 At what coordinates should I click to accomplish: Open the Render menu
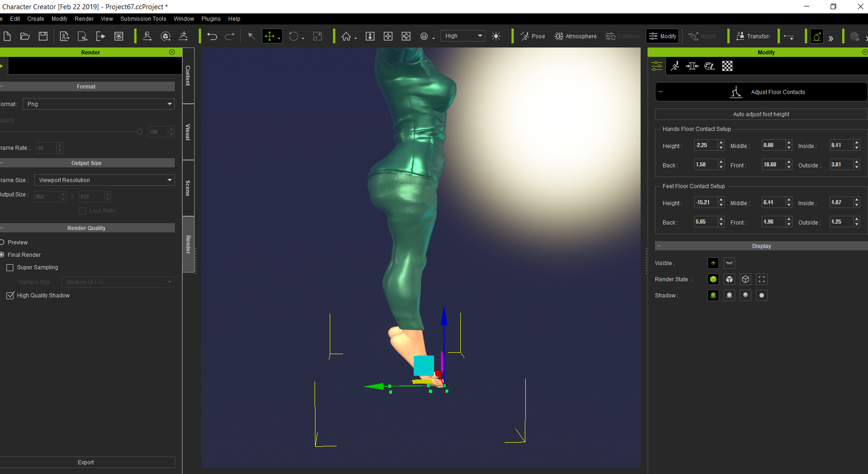[84, 19]
